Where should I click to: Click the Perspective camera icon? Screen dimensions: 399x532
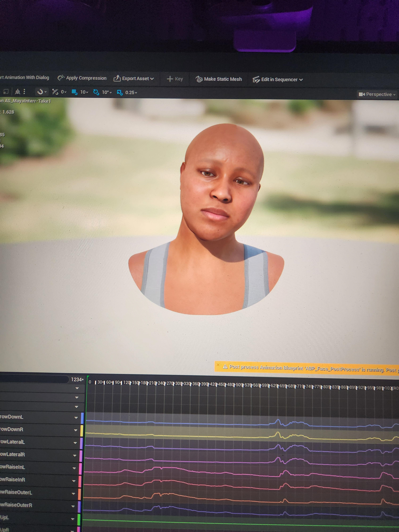click(x=362, y=94)
